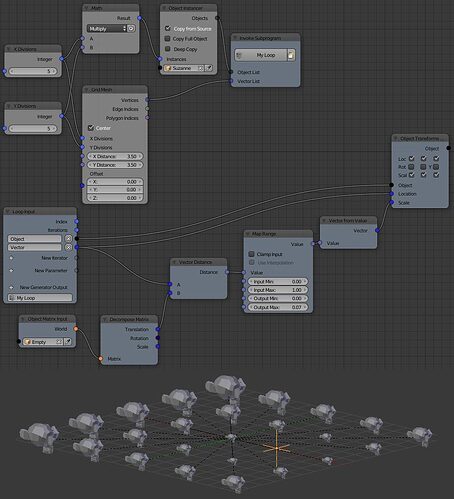Click the Vertices output socket on Grid Mesh
Screen dimensions: 454x499
pos(147,100)
